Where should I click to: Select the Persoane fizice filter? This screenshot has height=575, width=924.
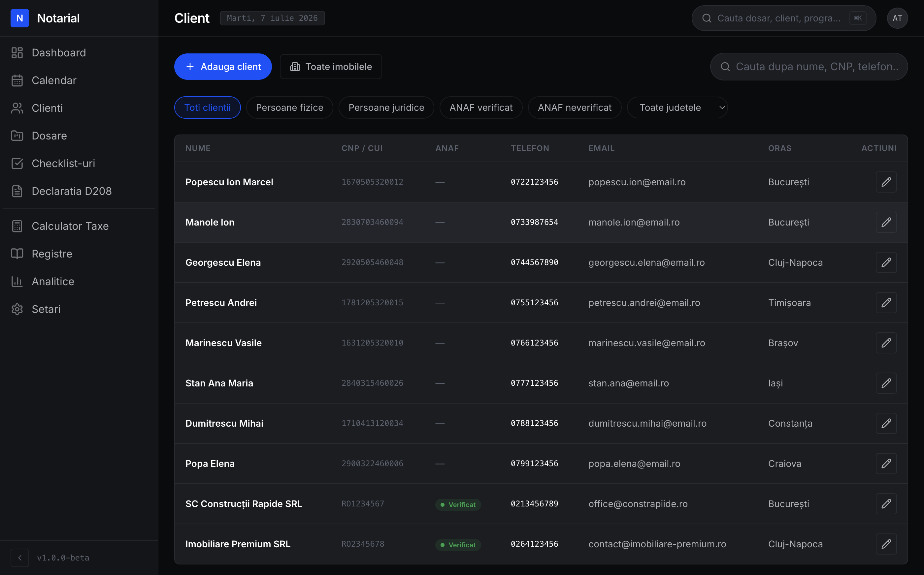(x=289, y=107)
